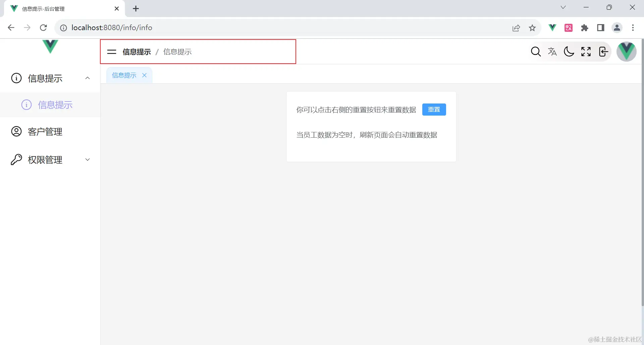The image size is (644, 345).
Task: Collapse the 信息提示 sidebar submenu chevron
Action: tap(88, 78)
